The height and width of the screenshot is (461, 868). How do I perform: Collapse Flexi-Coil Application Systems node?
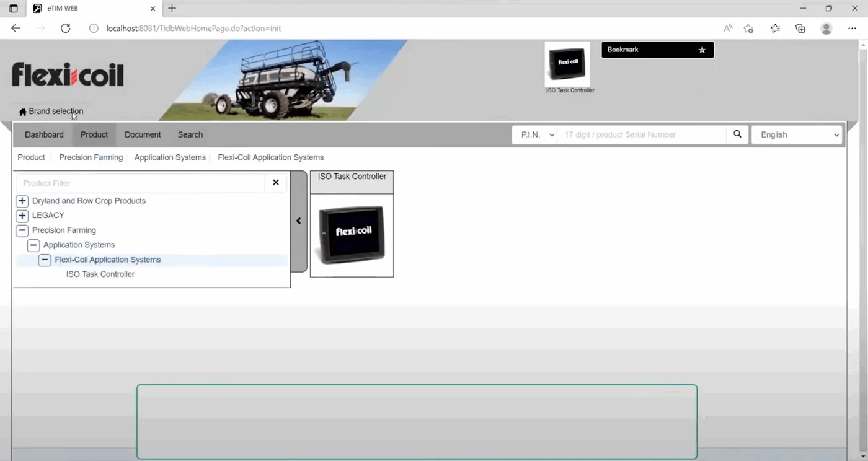click(x=45, y=260)
